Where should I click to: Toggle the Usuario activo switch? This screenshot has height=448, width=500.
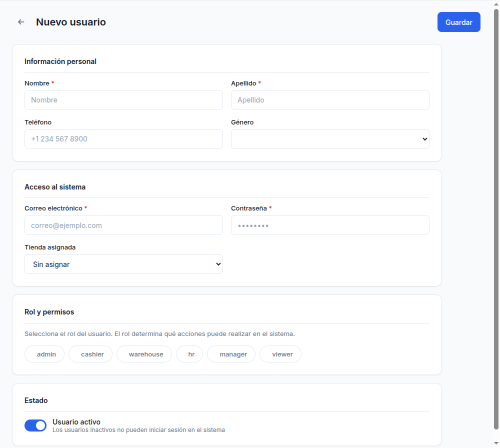pos(35,425)
